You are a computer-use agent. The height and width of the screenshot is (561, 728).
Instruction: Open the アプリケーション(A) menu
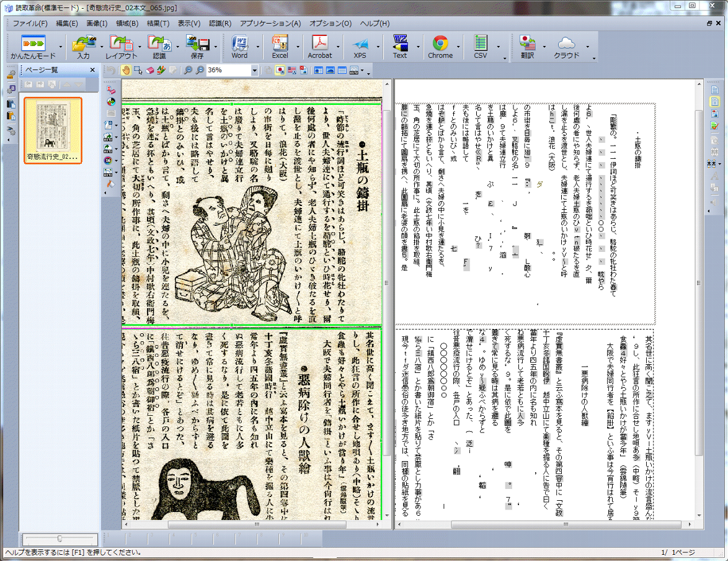[x=270, y=23]
